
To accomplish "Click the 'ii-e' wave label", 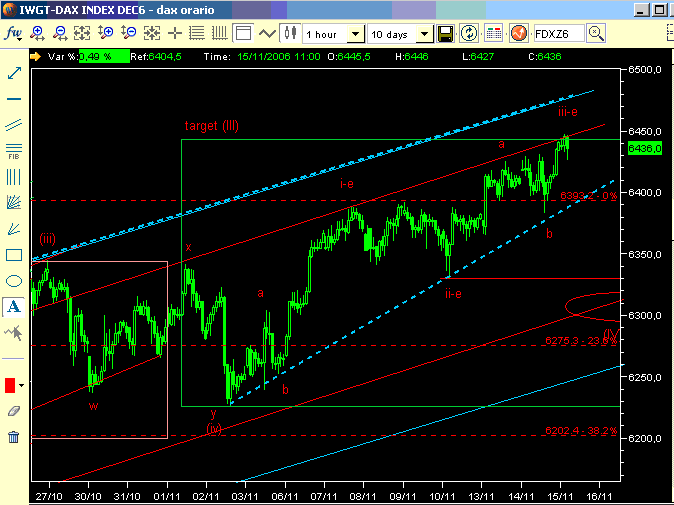I will [453, 294].
